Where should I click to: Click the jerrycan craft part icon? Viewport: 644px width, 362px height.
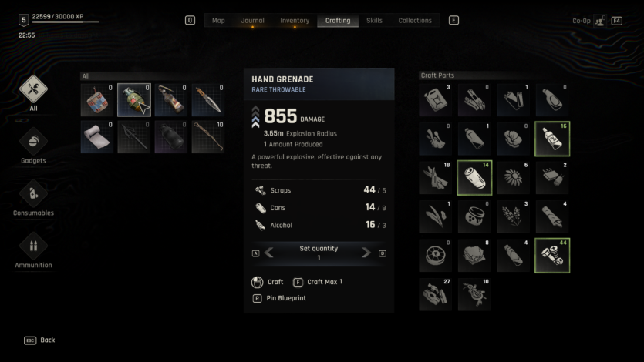pyautogui.click(x=435, y=99)
